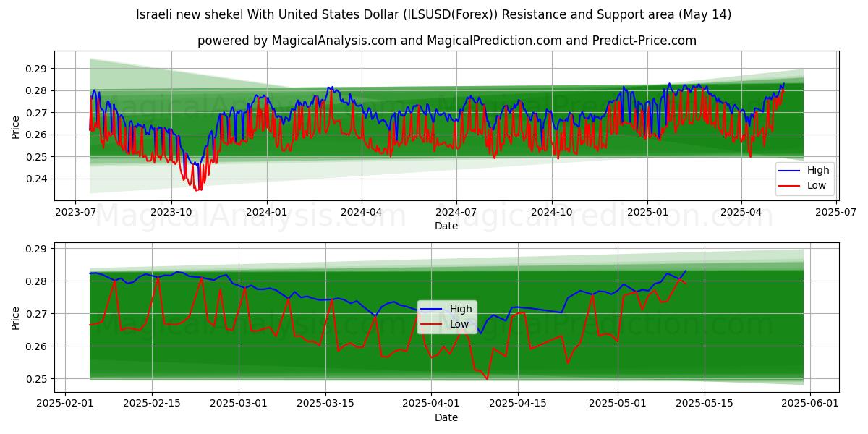Click the 2024-10 tick label on top chart

pos(552,213)
